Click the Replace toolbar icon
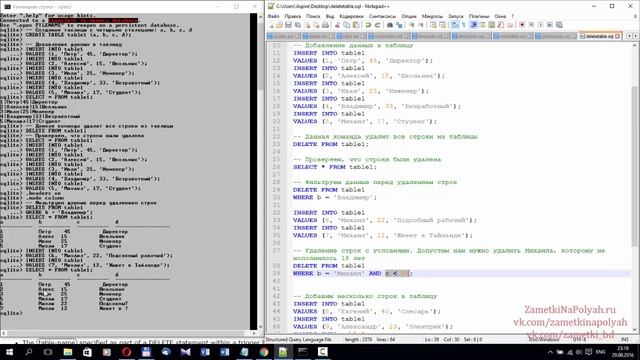Screen dimensions: 640x360 coord(399,25)
